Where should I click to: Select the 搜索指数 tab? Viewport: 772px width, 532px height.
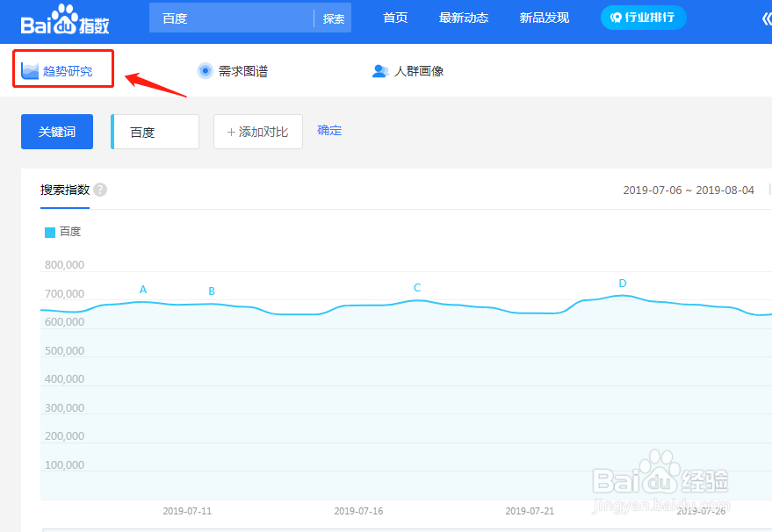(x=65, y=190)
